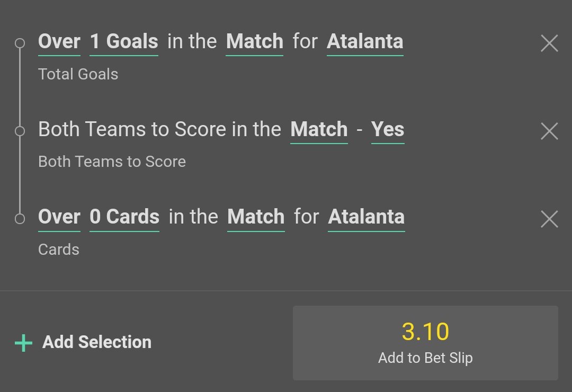Click the 'Total Goals' market label
Screen dimensions: 572x392
point(78,74)
